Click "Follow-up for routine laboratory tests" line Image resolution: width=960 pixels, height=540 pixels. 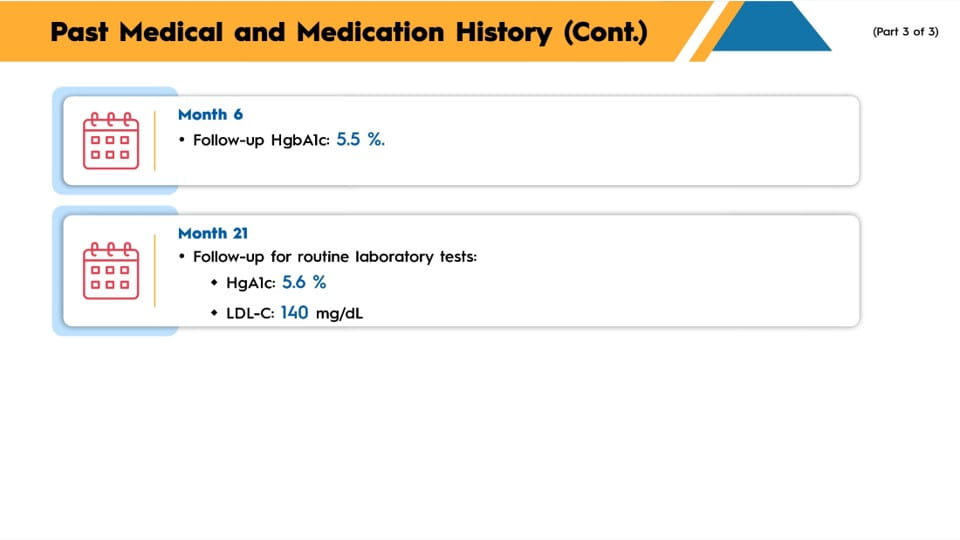click(335, 257)
